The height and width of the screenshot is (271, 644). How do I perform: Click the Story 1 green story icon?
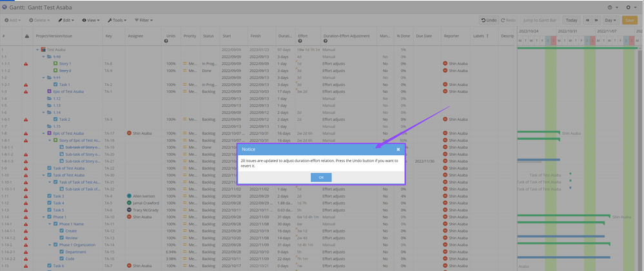tap(55, 64)
